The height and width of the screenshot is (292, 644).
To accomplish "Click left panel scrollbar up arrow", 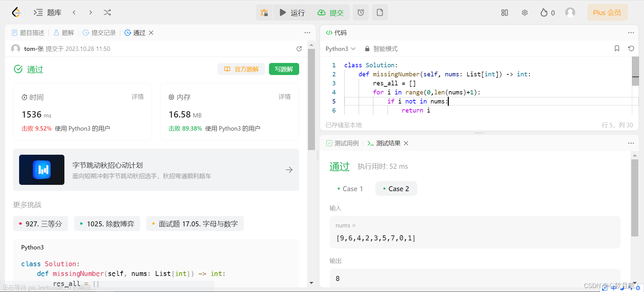I will click(311, 45).
